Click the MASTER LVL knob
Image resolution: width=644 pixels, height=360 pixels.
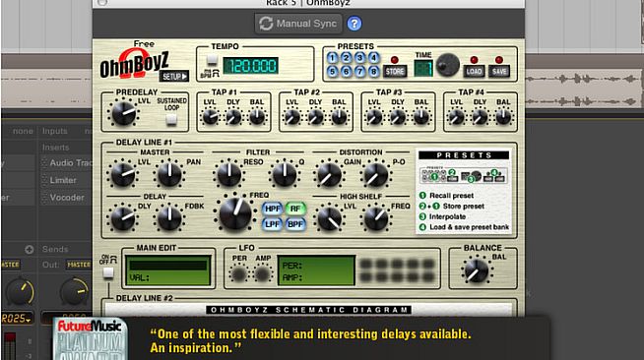[123, 174]
